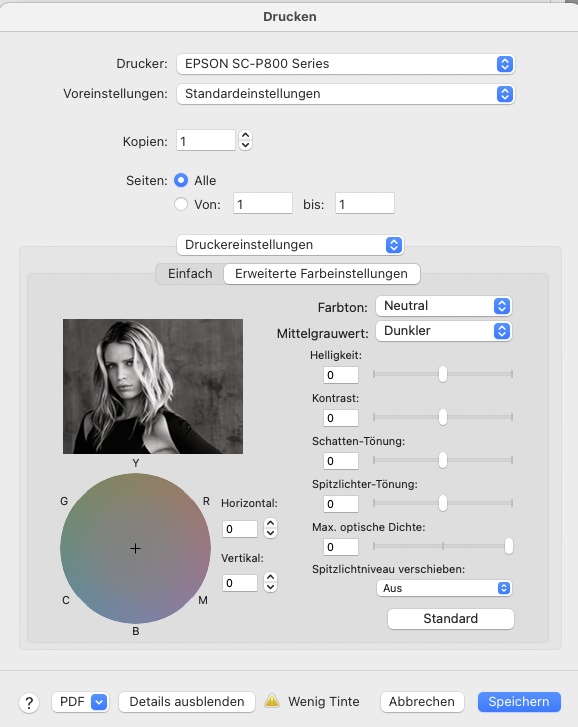This screenshot has height=727, width=578.
Task: Increase Kopien with the stepper arrows
Action: [245, 135]
